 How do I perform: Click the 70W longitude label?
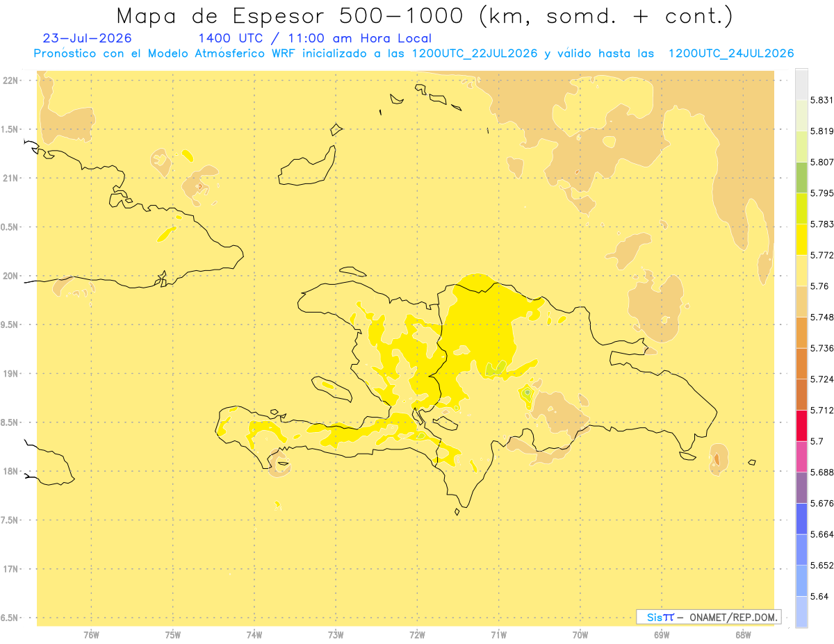coord(580,634)
